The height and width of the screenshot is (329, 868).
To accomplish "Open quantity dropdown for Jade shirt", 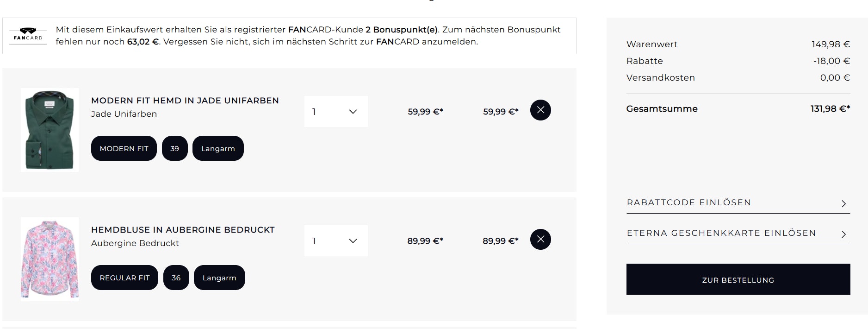I will click(336, 112).
